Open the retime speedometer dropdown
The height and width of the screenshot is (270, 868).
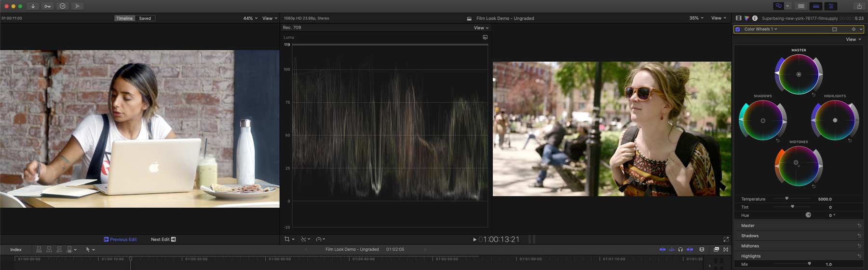321,239
